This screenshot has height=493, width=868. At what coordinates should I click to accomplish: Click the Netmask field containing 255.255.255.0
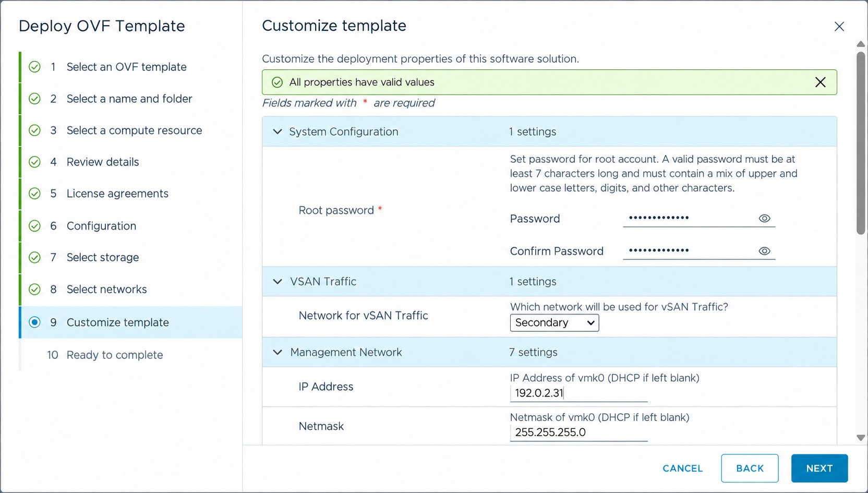click(x=578, y=432)
